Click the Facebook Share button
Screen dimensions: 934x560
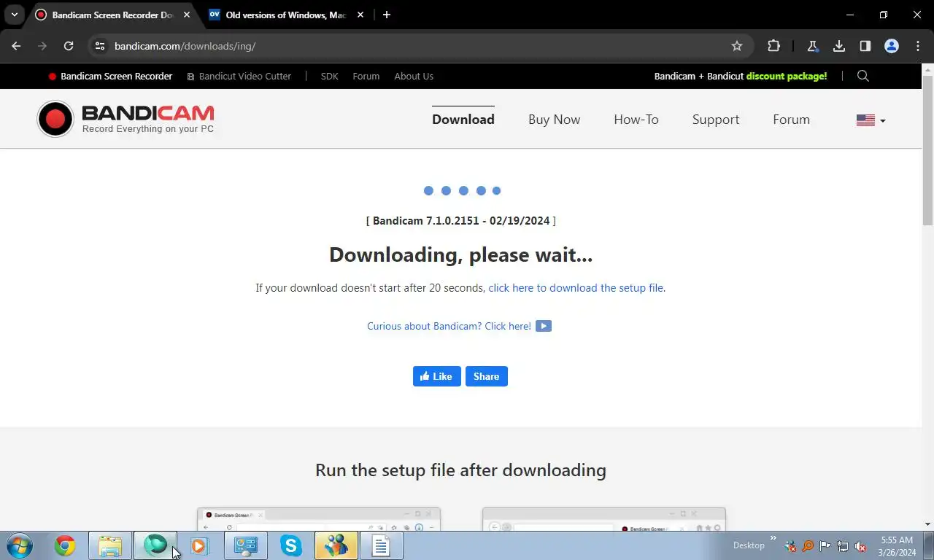487,376
